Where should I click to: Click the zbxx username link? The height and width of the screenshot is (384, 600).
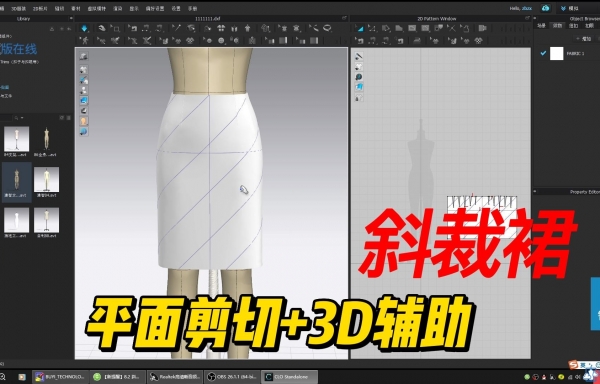click(x=527, y=8)
